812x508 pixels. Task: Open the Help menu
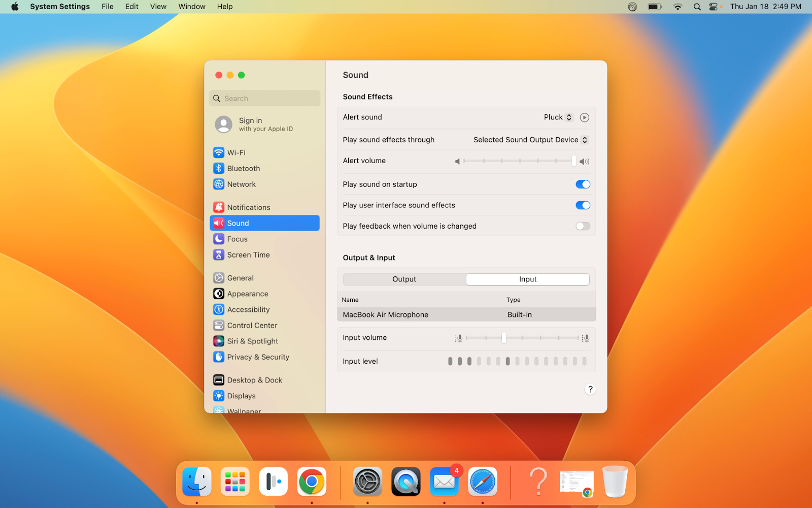pyautogui.click(x=225, y=7)
